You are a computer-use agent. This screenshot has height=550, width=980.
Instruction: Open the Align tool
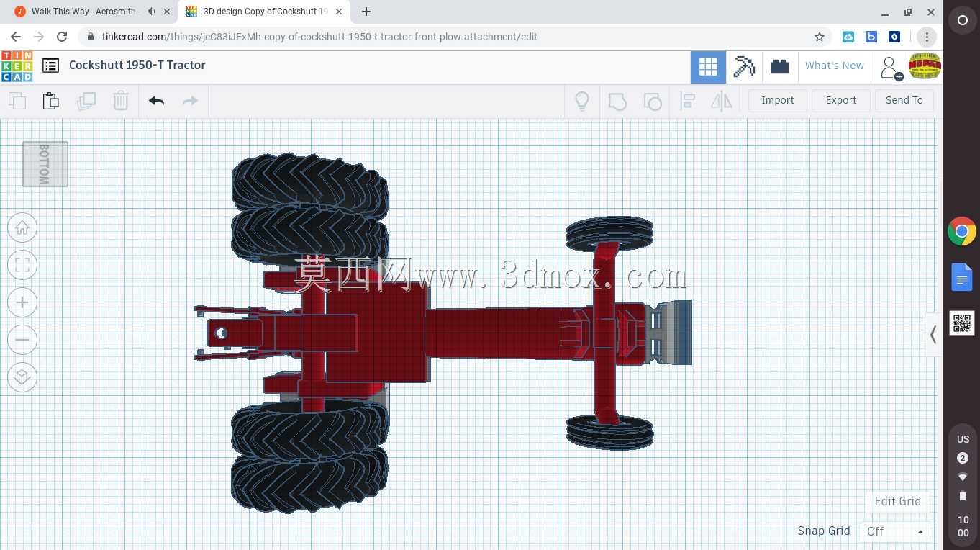687,101
